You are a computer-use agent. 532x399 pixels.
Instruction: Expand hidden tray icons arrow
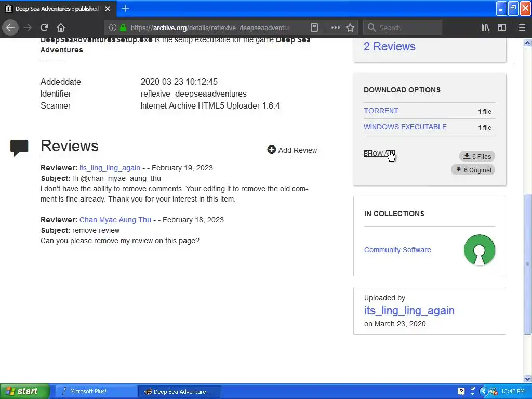click(483, 392)
